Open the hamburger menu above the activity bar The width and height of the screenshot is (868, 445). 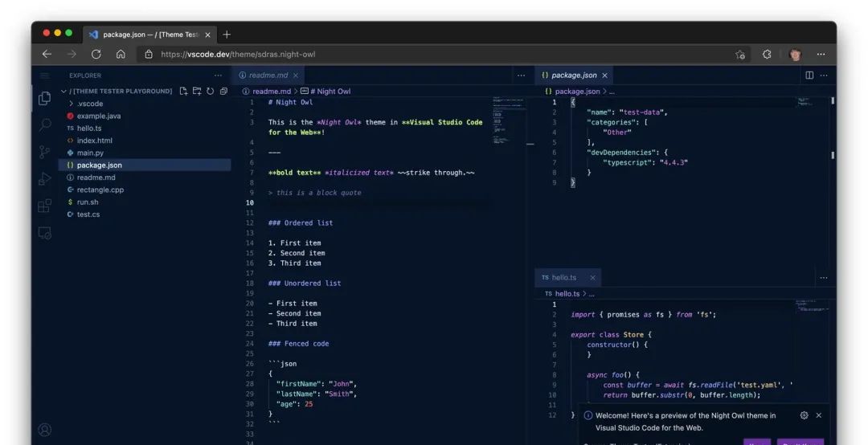coord(45,76)
